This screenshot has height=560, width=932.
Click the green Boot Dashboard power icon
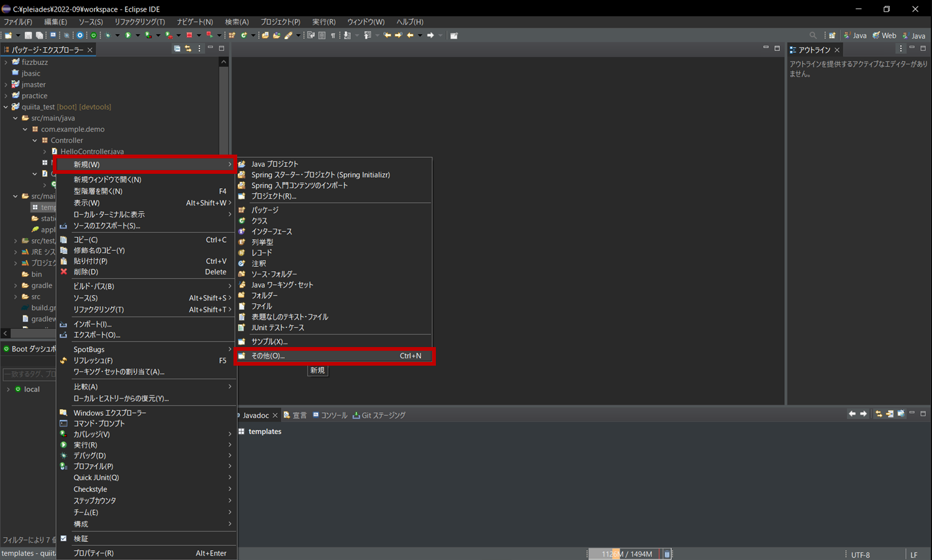(94, 35)
